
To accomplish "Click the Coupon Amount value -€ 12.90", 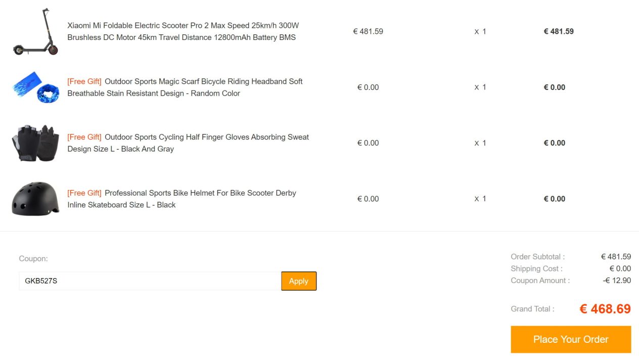I will pos(617,281).
